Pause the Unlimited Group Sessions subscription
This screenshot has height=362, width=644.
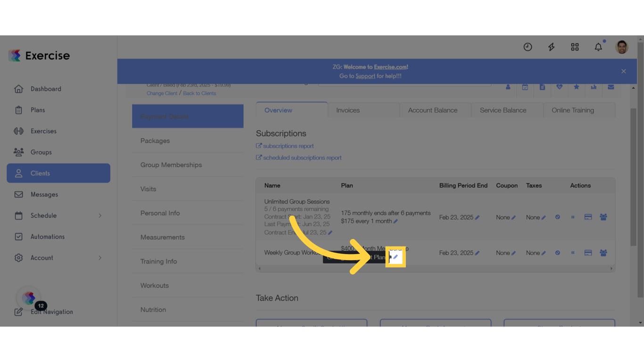573,217
